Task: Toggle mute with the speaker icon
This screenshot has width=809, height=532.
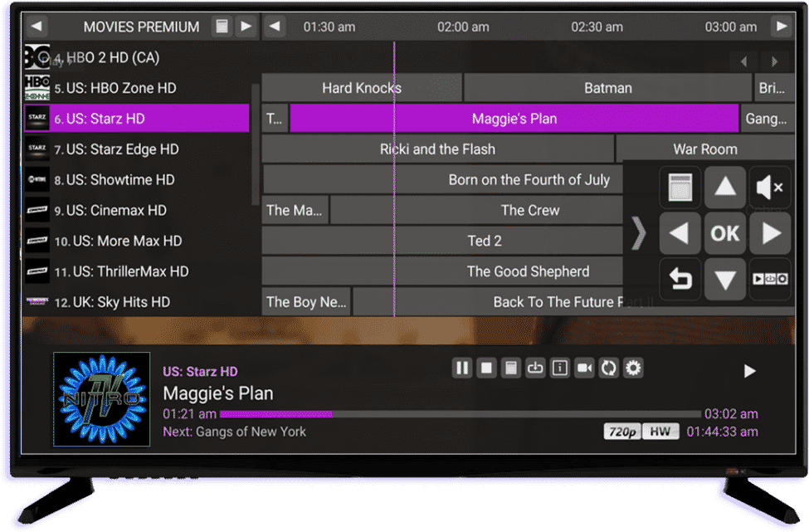Action: pos(770,187)
